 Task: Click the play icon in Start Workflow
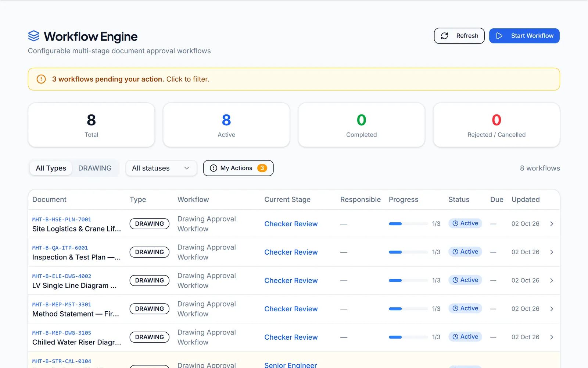[499, 36]
